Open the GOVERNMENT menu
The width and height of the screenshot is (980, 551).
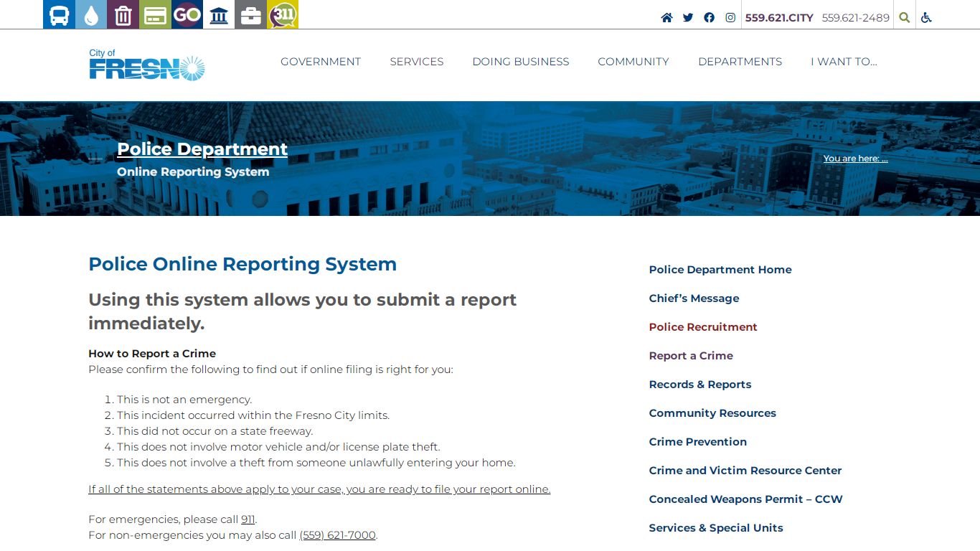pos(321,62)
